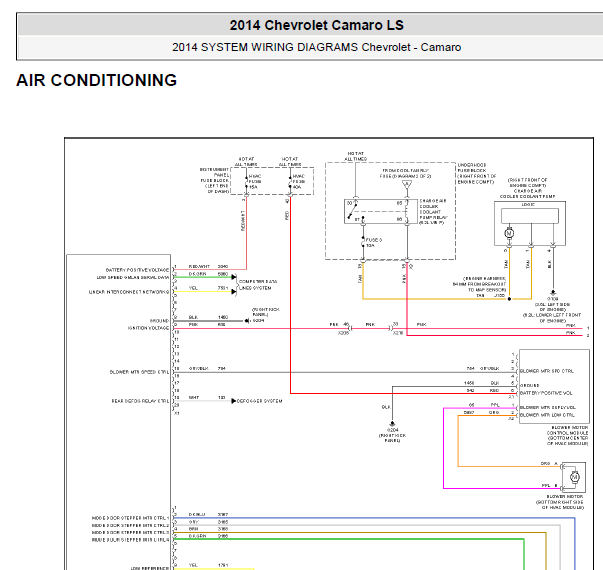This screenshot has width=603, height=570.
Task: Click the 'WHT 193' wire label
Action: coord(207,397)
